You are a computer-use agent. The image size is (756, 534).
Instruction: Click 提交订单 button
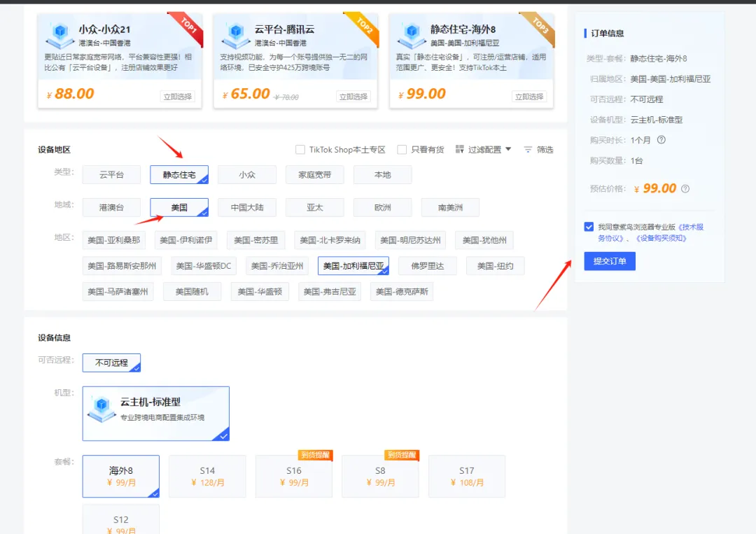[610, 261]
